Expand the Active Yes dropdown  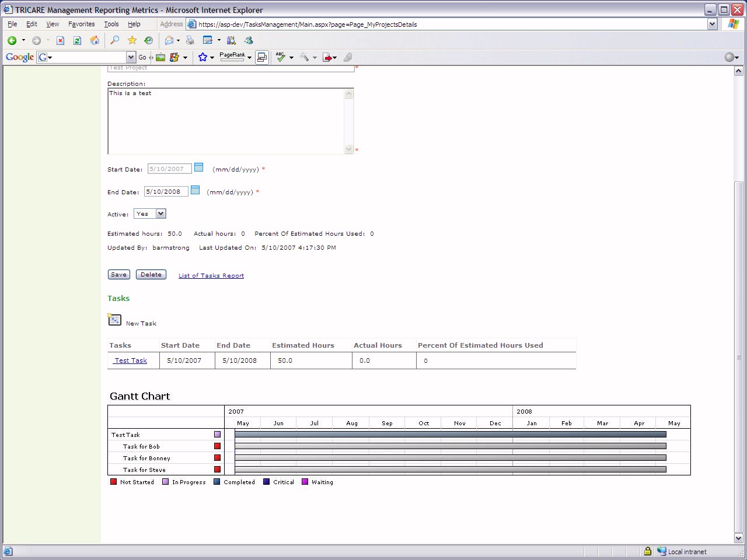pos(160,213)
